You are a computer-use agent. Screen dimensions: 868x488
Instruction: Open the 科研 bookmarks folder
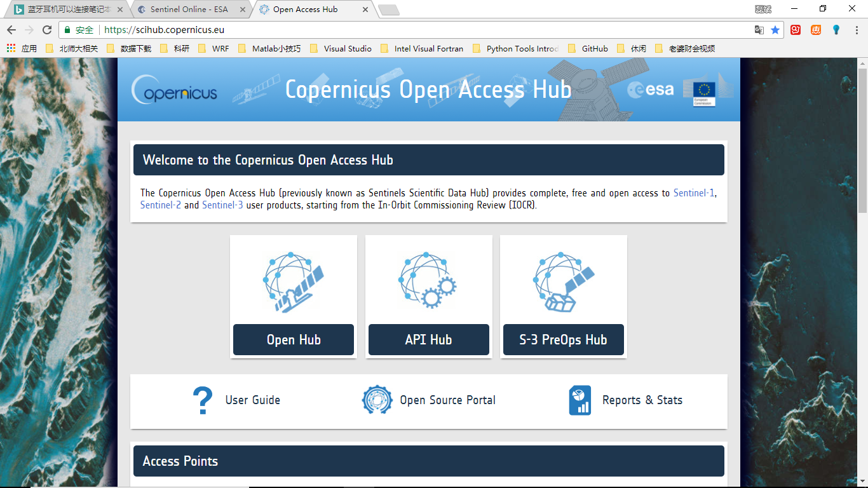(x=175, y=48)
